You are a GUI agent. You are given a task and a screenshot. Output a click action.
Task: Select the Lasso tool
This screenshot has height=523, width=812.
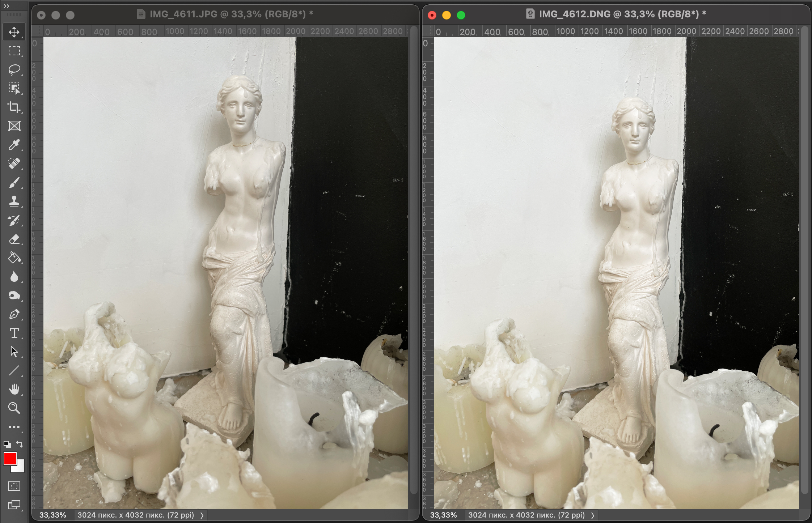point(14,69)
